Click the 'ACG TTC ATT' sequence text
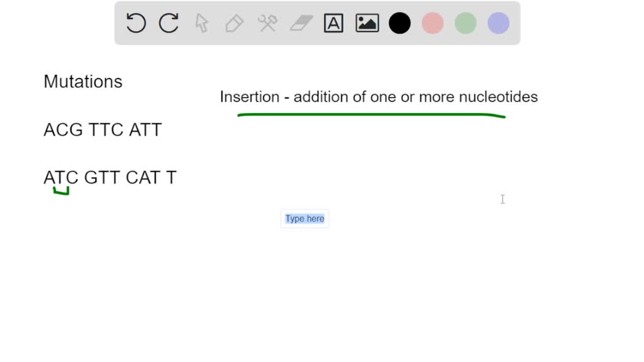 point(103,129)
